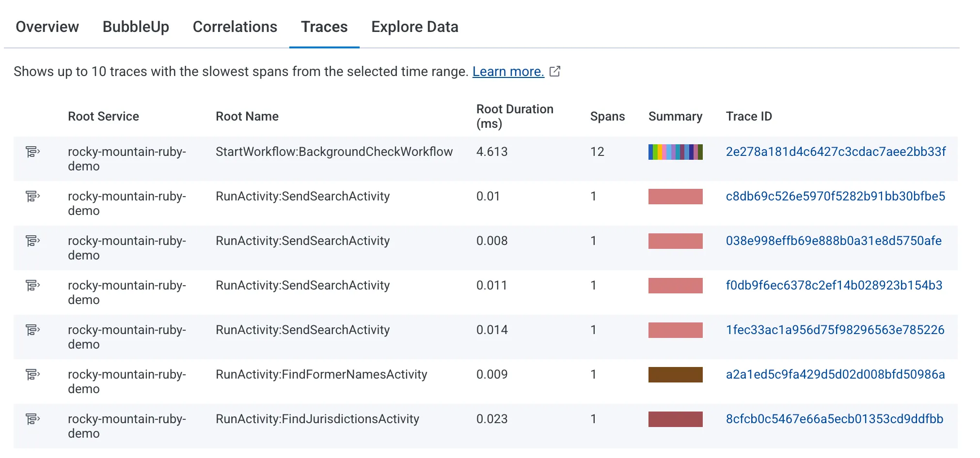Open the Explore Data tab
Image resolution: width=980 pixels, height=458 pixels.
click(415, 27)
